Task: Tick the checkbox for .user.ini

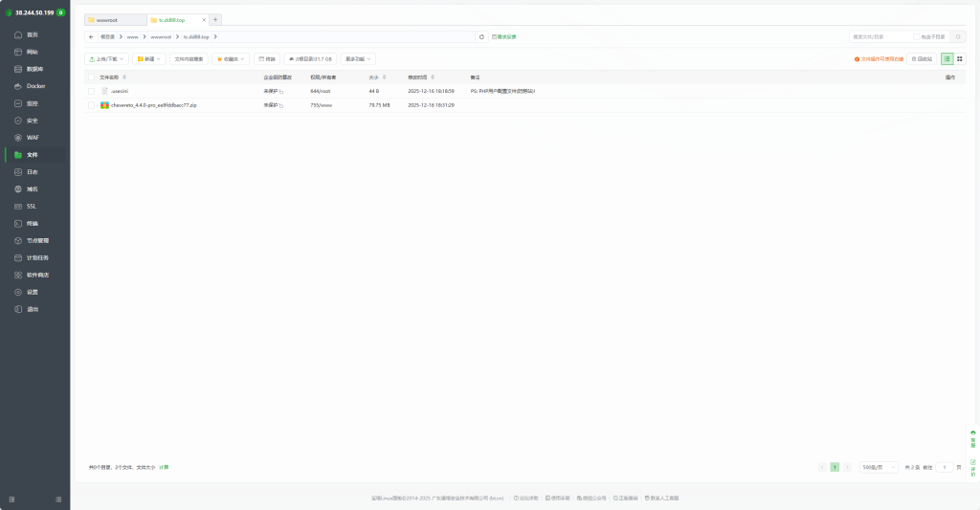Action: pyautogui.click(x=91, y=91)
